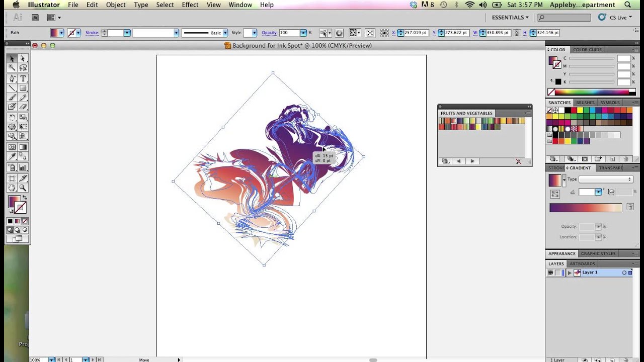
Task: Select the Artboard tool
Action: tap(12, 178)
